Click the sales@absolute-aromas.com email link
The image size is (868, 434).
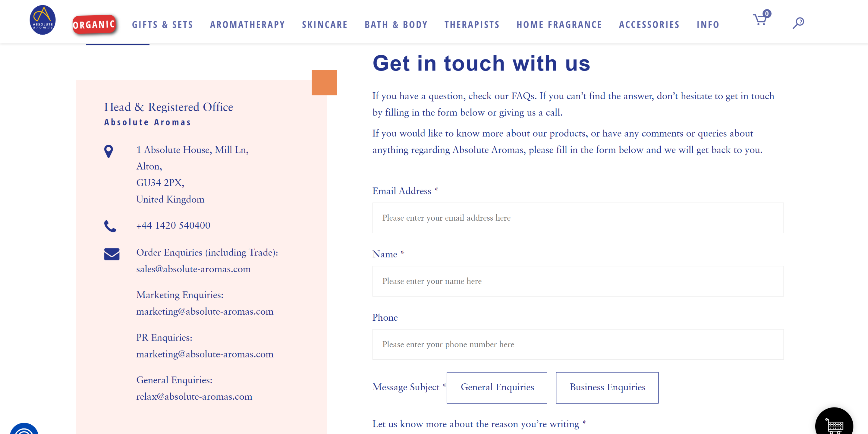193,269
